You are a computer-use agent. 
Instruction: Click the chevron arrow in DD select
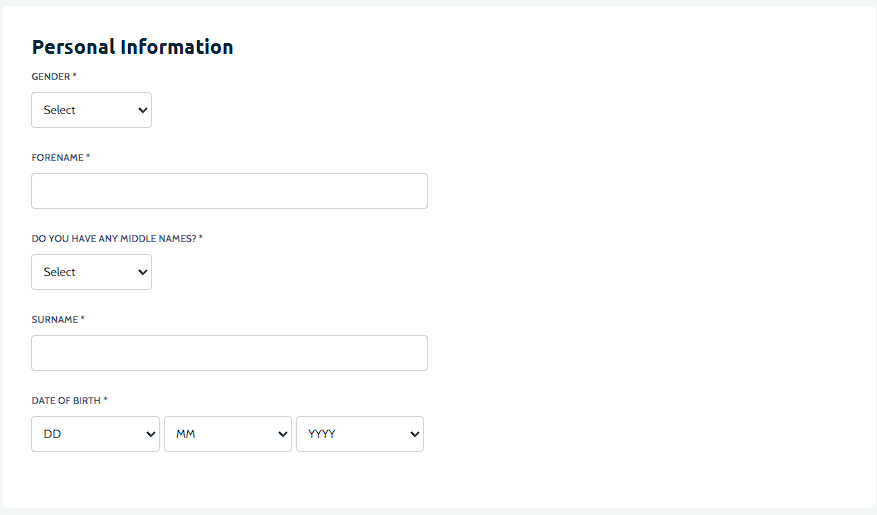point(151,434)
